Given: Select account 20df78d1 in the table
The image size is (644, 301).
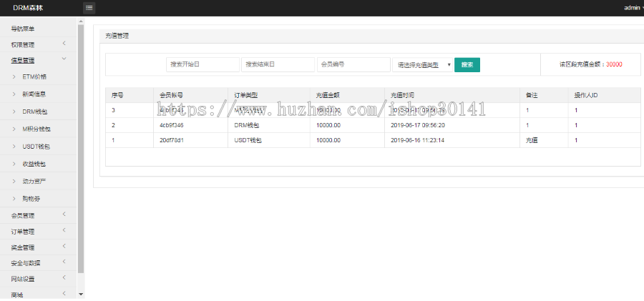Looking at the screenshot, I should pos(172,140).
